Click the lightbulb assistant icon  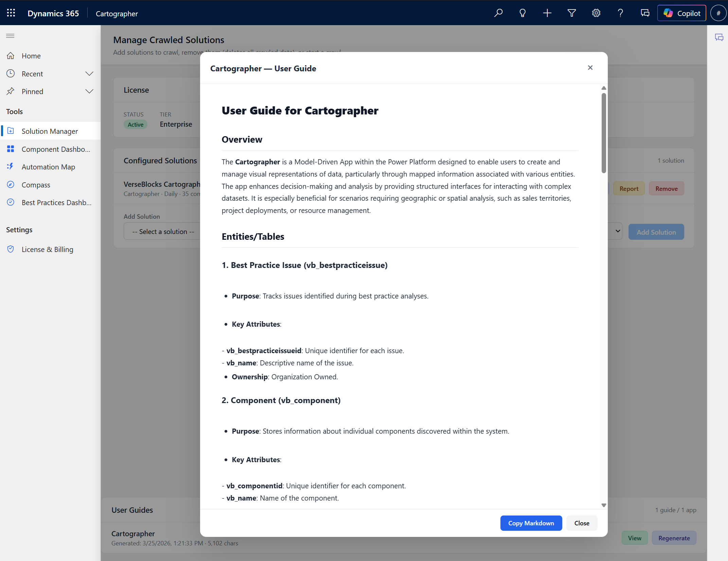coord(522,13)
